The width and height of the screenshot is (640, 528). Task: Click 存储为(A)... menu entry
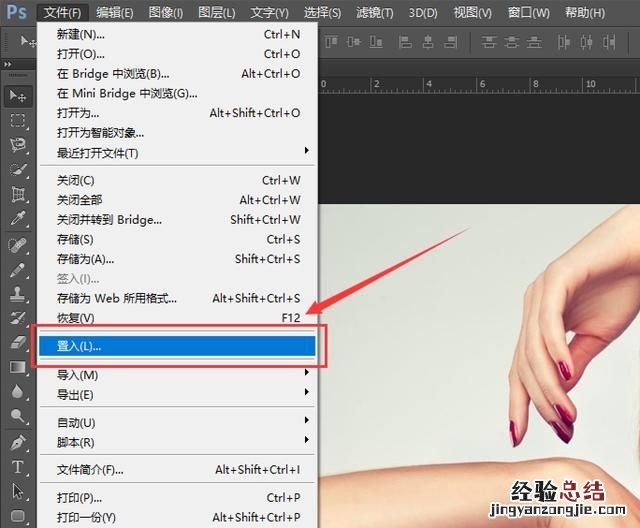coord(86,259)
